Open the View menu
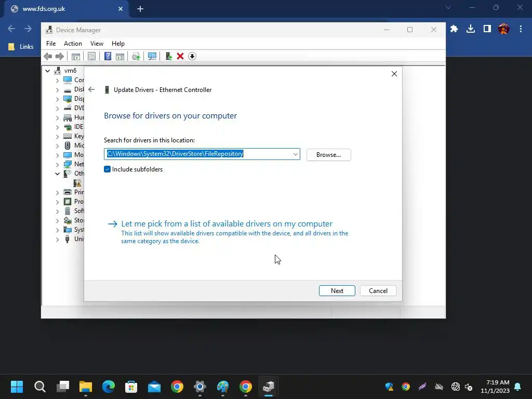Image resolution: width=532 pixels, height=399 pixels. (x=97, y=44)
